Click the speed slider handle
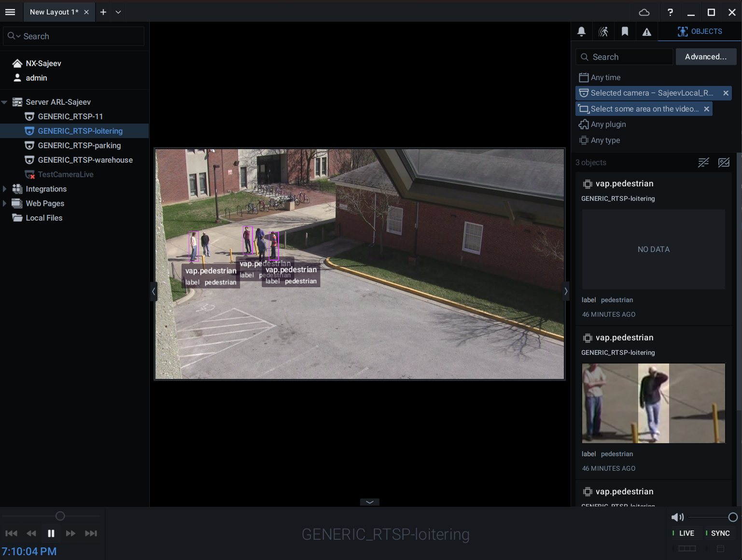The image size is (742, 560). (60, 516)
